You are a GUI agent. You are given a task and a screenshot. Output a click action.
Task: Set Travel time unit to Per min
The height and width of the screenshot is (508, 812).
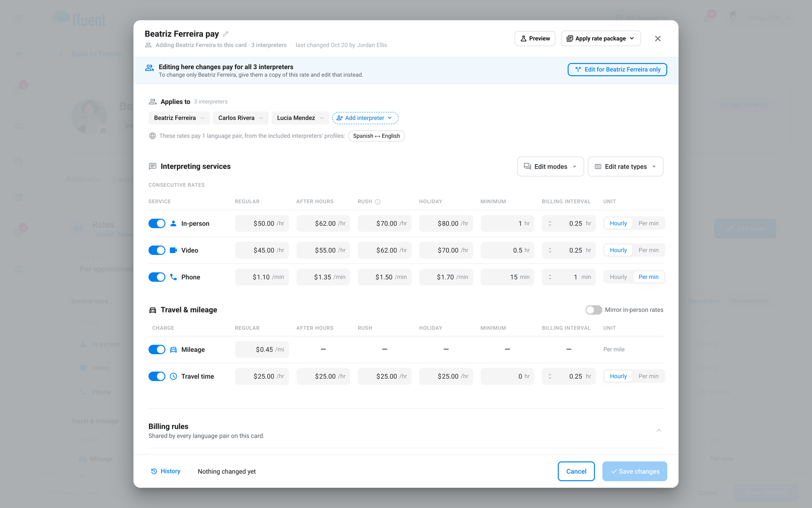click(x=648, y=376)
